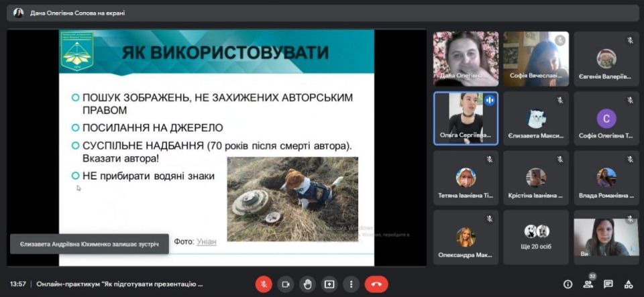
Task: Click muted mic icon on Тетяна Іванівна tile
Action: [490, 159]
